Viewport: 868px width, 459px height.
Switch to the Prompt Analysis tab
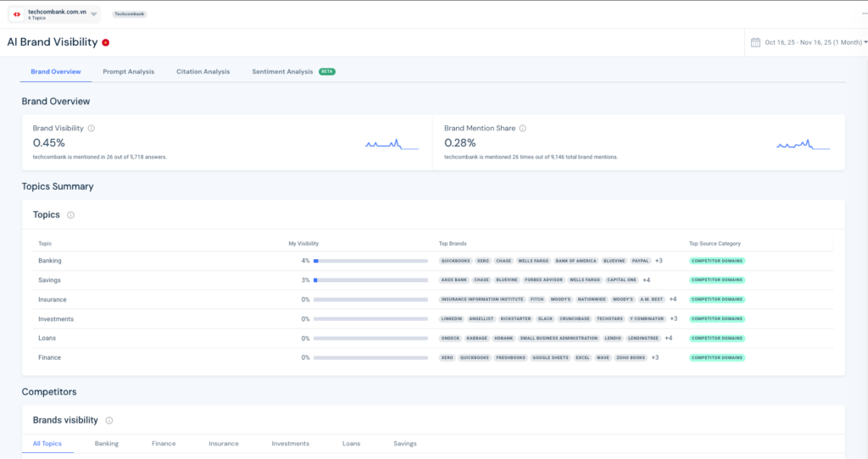coord(129,72)
